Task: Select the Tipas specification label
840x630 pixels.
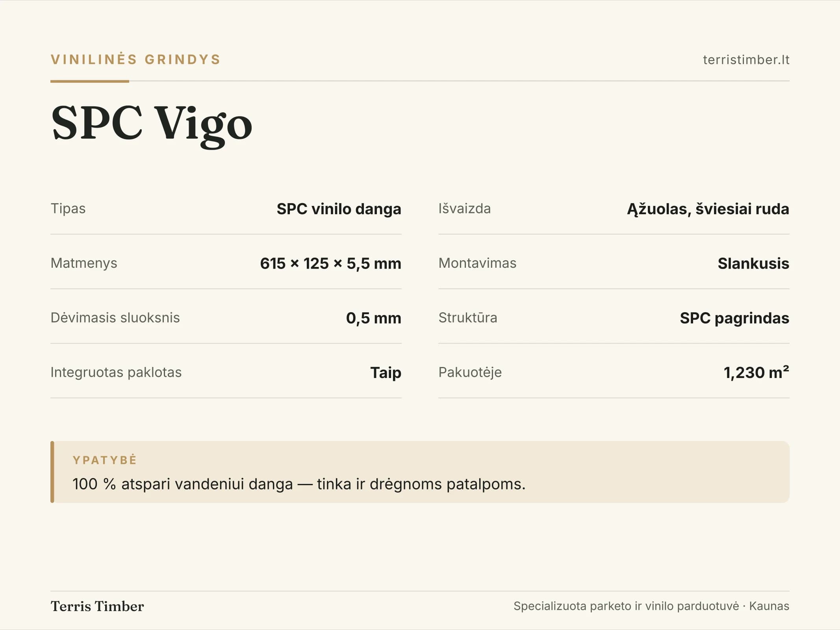Action: click(x=68, y=208)
